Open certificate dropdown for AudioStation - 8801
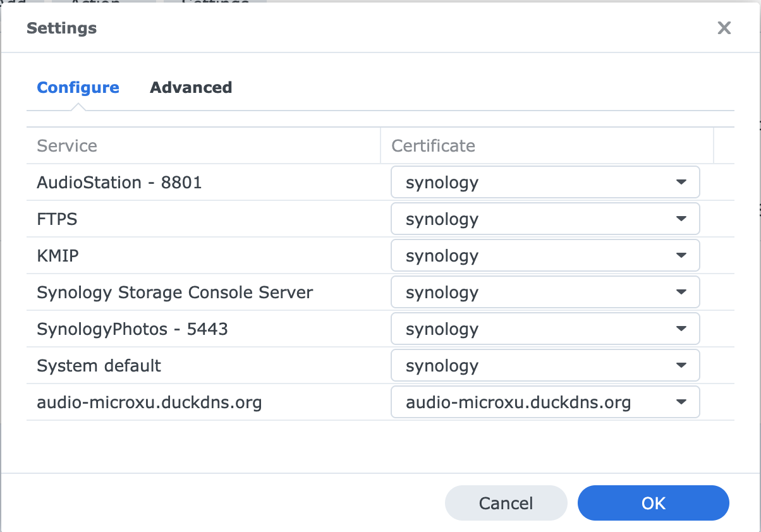Screen dimensions: 761x532 pos(545,183)
